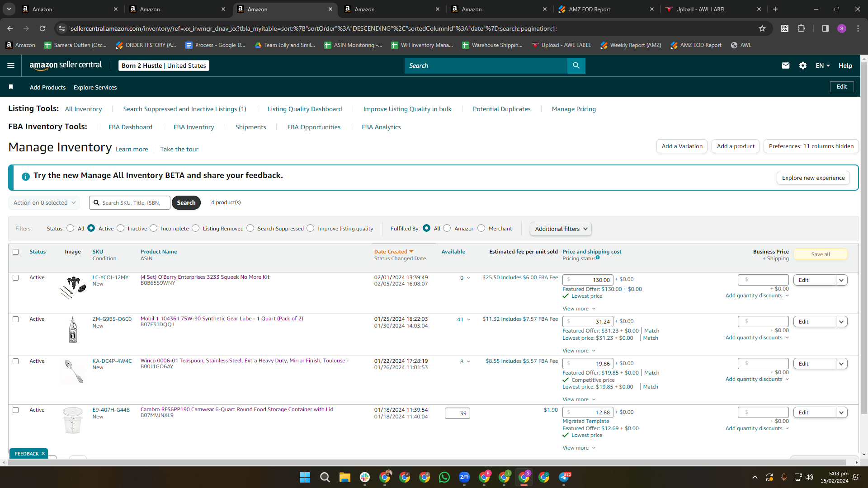
Task: Click the Chrome profile avatar
Action: pos(841,28)
